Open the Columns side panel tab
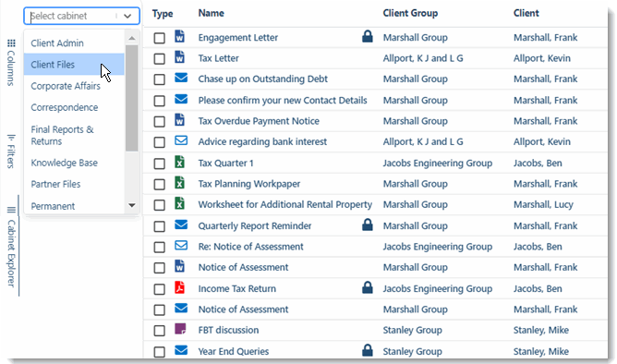Viewport: 617px width, 364px height. pyautogui.click(x=11, y=63)
